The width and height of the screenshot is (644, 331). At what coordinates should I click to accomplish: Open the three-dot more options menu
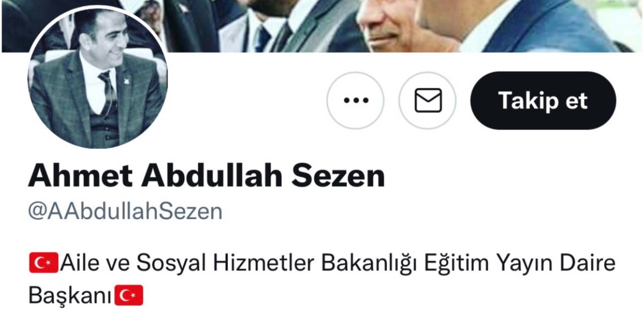355,101
